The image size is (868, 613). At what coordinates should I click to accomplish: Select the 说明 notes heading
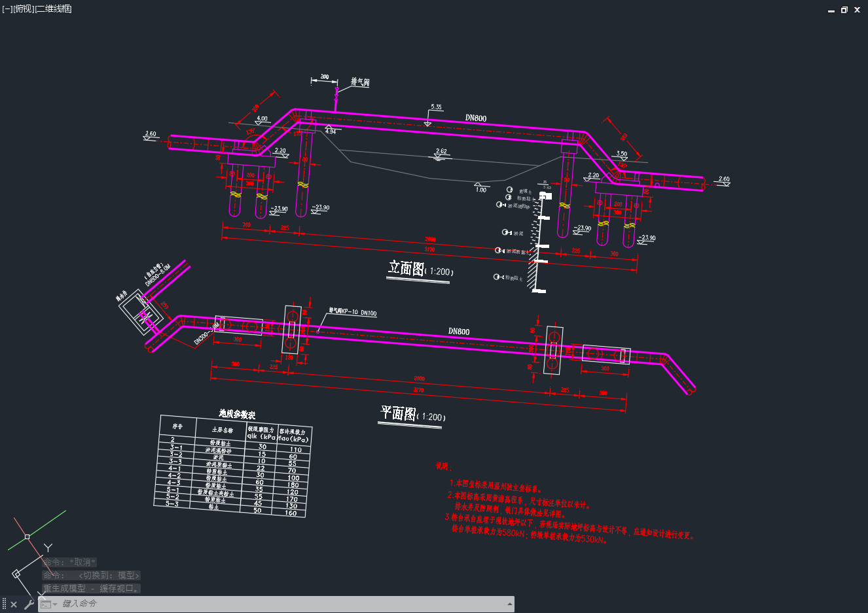[444, 466]
